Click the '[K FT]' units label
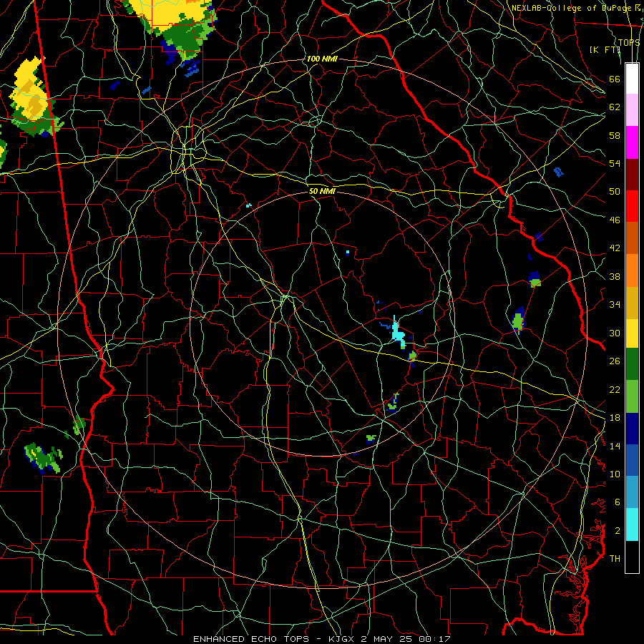Image resolution: width=644 pixels, height=644 pixels. coord(605,49)
